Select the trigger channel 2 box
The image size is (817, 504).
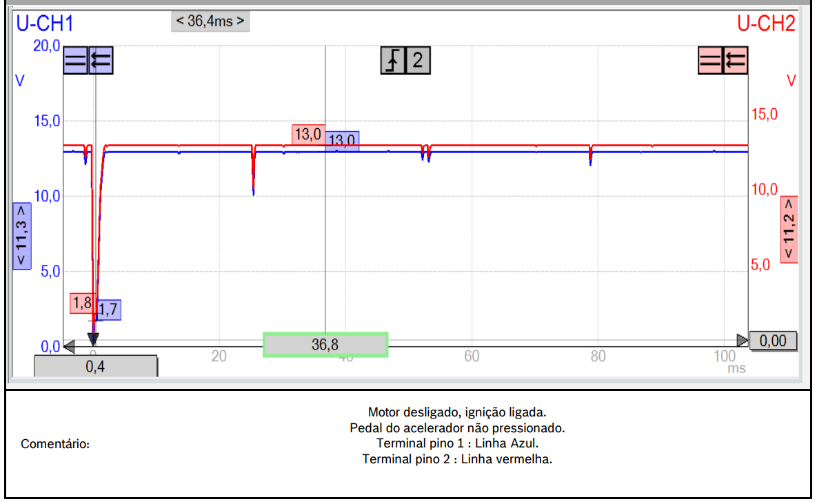pos(418,61)
